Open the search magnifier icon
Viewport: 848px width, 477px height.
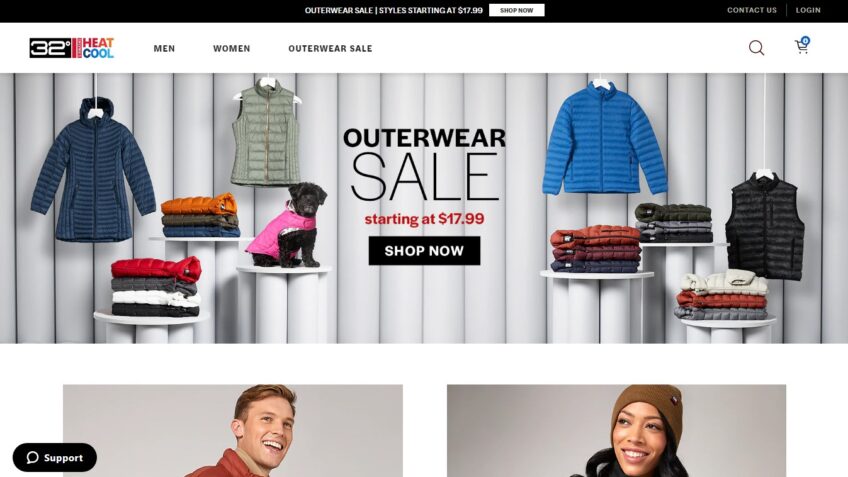[x=756, y=48]
